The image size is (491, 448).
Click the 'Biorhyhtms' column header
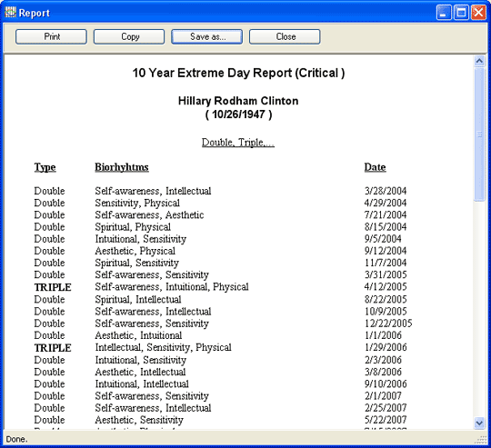122,167
